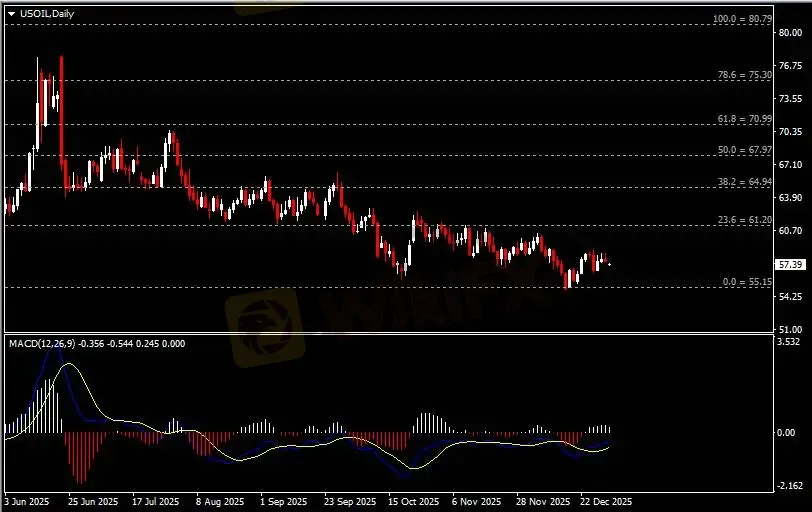Click the tall red candle from late June
The height and width of the screenshot is (512, 812).
(x=62, y=111)
